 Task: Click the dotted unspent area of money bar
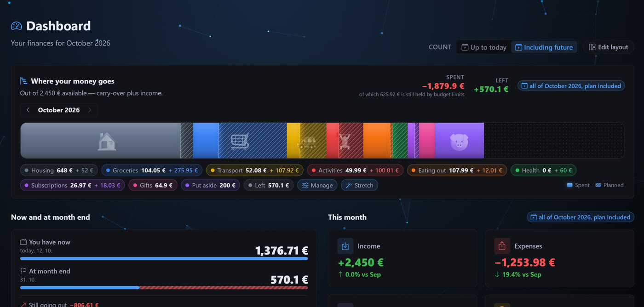coord(554,141)
